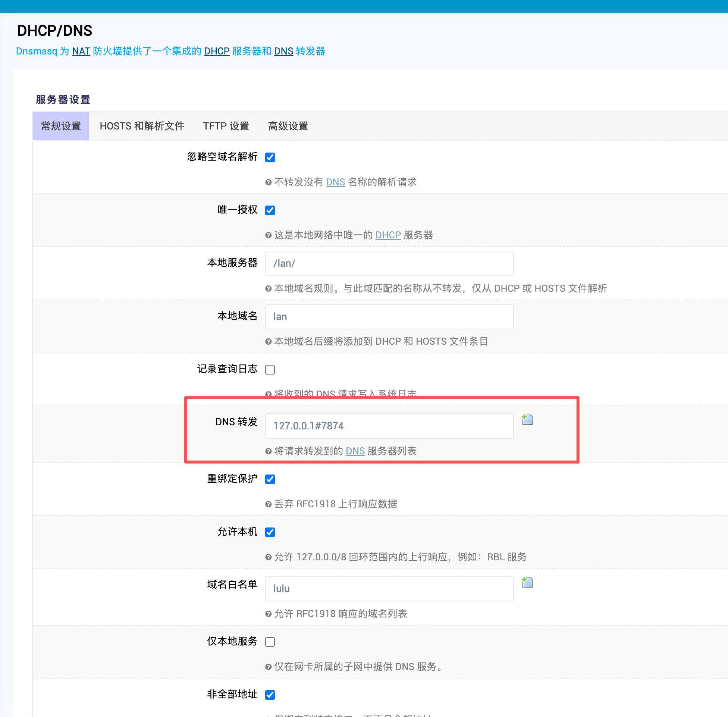Viewport: 728px width, 717px height.
Task: Click the help icon before 允许 127.0.0.0/8
Action: 269,557
